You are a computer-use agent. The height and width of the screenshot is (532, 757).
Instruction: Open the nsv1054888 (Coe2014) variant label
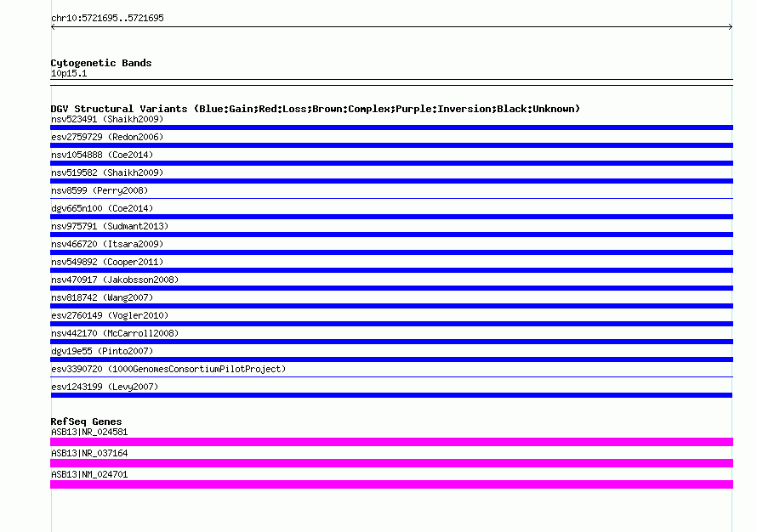[x=102, y=155]
